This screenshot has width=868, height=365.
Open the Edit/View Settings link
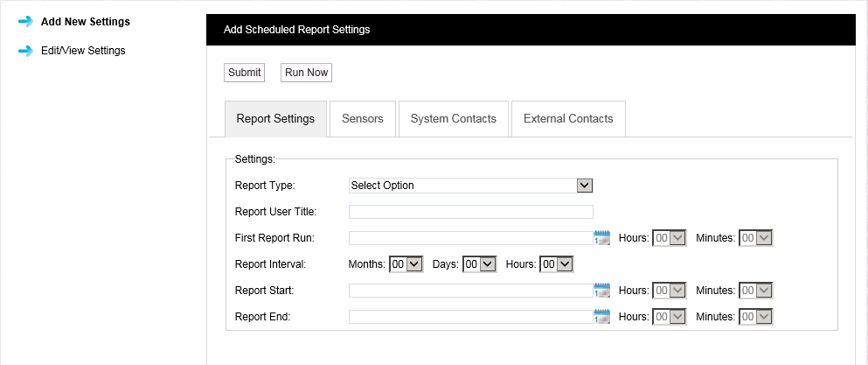tap(83, 51)
